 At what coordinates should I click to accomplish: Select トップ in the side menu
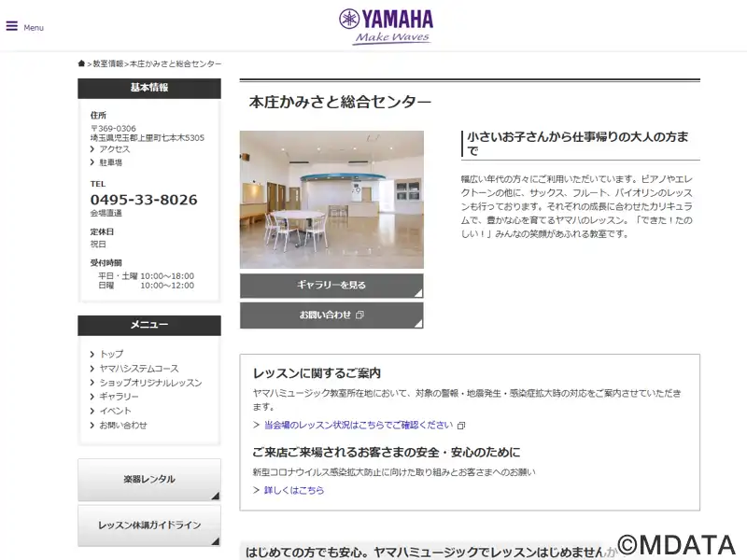coord(111,354)
